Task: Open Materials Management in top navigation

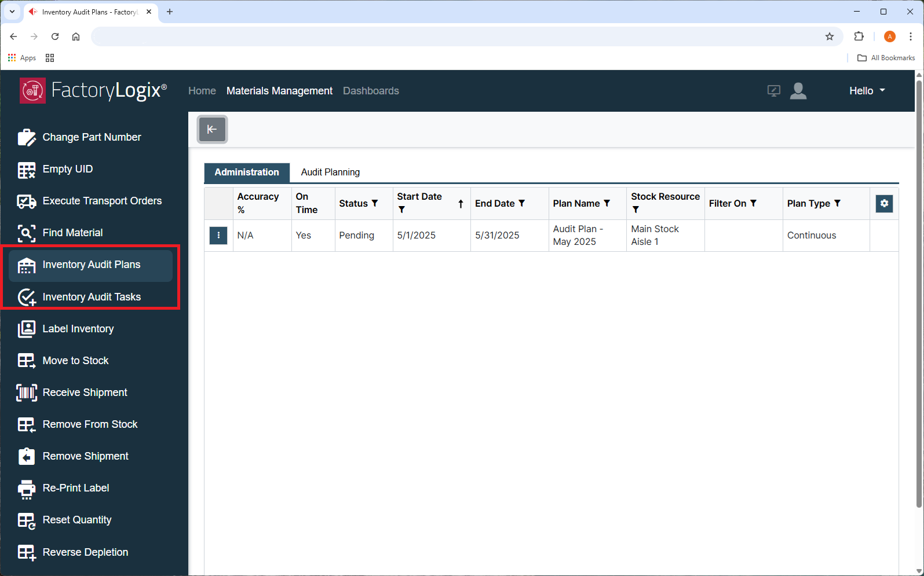Action: [279, 91]
